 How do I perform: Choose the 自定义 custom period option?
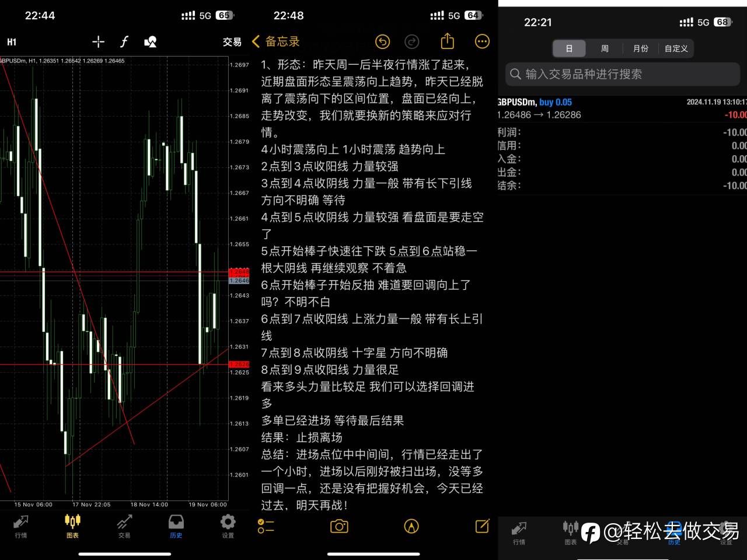tap(676, 48)
